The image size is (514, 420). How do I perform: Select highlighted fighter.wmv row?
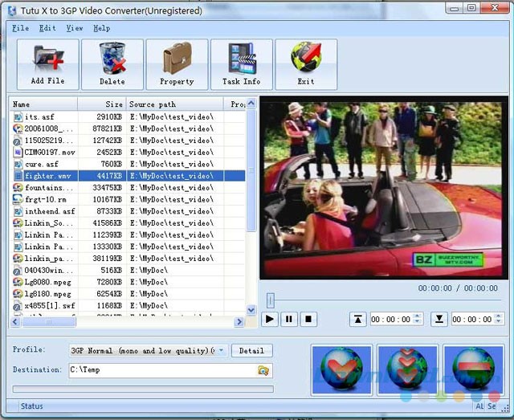(x=128, y=176)
